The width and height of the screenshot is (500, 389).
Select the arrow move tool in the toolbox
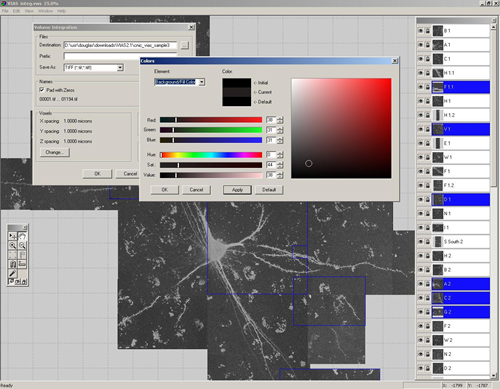click(13, 236)
